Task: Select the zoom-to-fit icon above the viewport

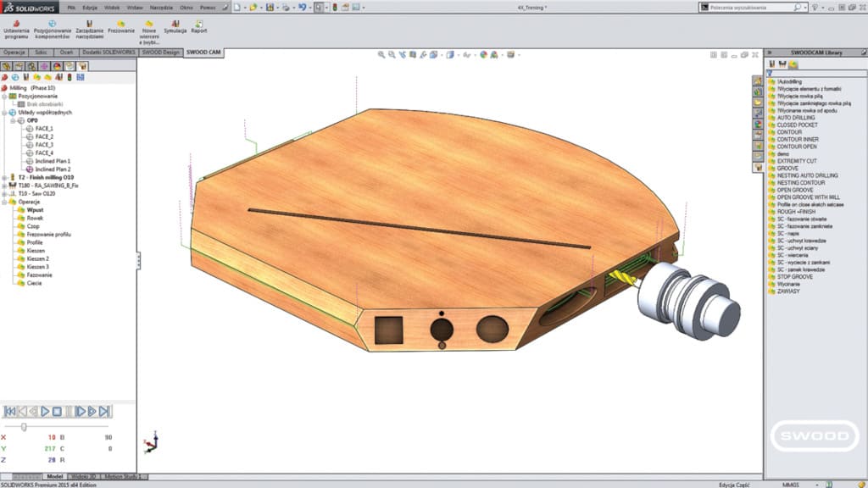Action: click(x=380, y=53)
